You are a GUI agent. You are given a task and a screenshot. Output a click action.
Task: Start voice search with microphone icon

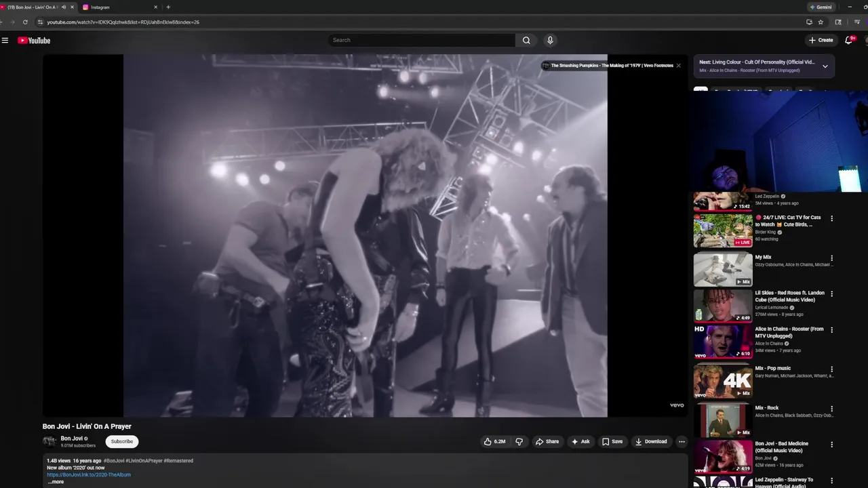[550, 40]
